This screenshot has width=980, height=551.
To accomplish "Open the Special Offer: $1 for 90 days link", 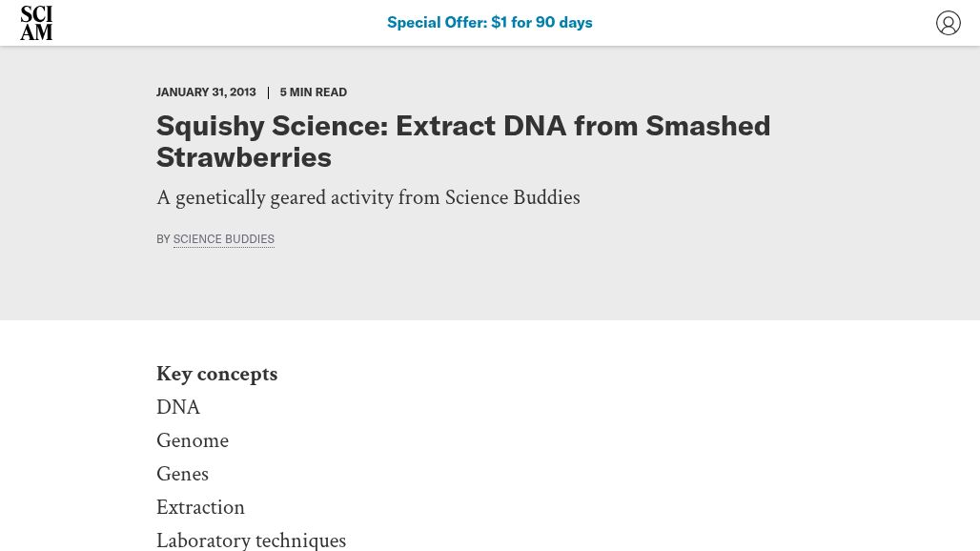I will tap(489, 22).
